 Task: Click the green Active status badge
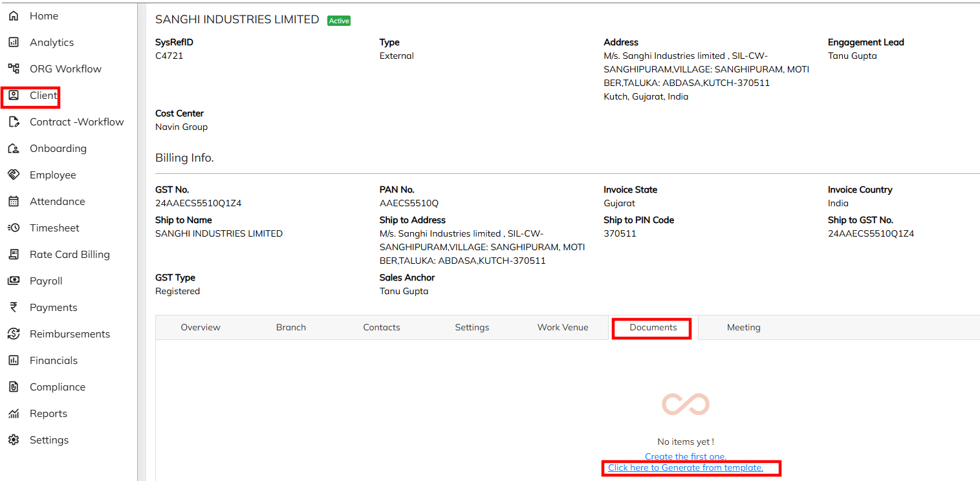[x=339, y=21]
